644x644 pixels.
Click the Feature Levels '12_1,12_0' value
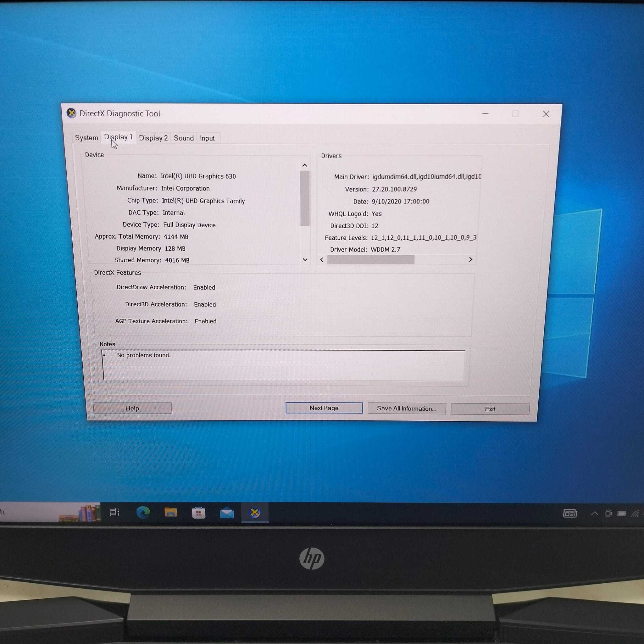[x=423, y=238]
